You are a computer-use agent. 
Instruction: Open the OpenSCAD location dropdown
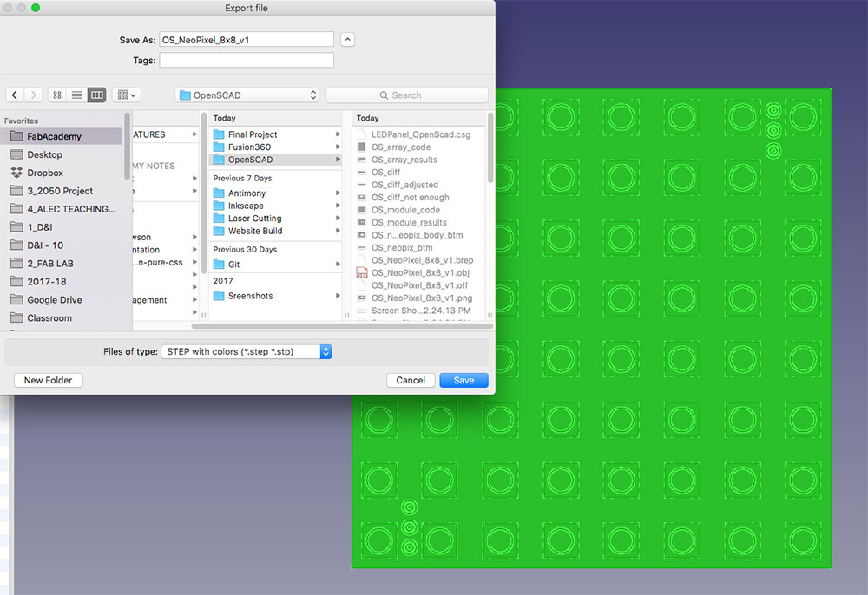[247, 95]
